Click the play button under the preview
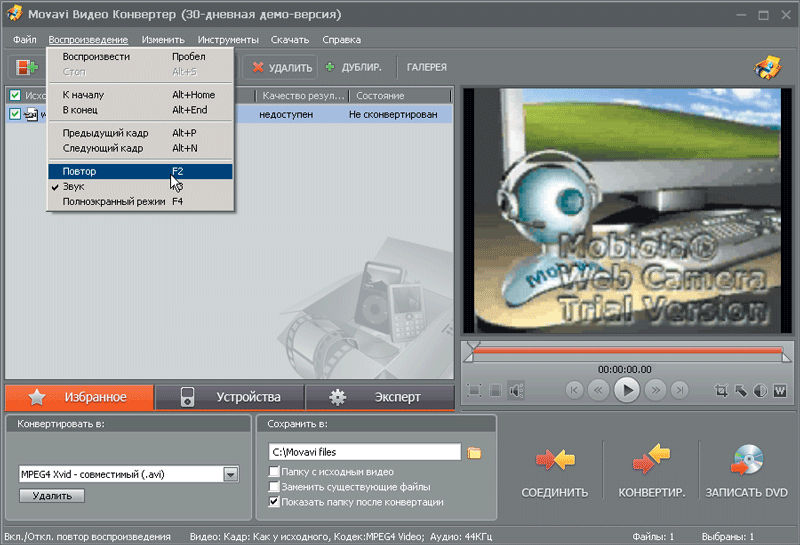Screen dimensions: 800x545 tap(626, 390)
